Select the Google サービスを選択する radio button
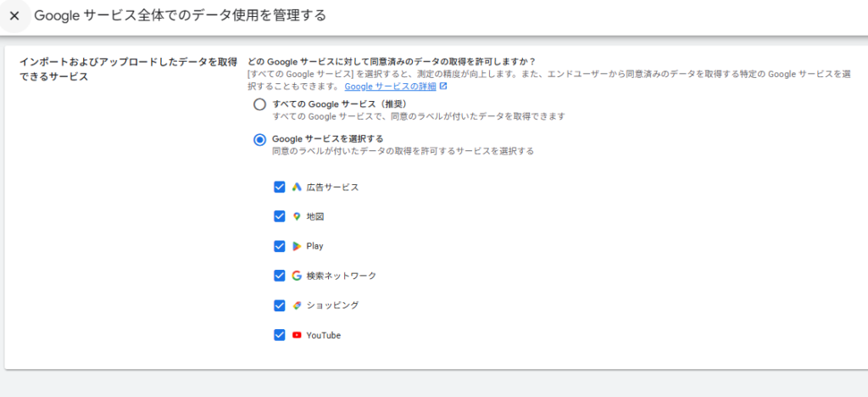The width and height of the screenshot is (868, 397). point(259,139)
